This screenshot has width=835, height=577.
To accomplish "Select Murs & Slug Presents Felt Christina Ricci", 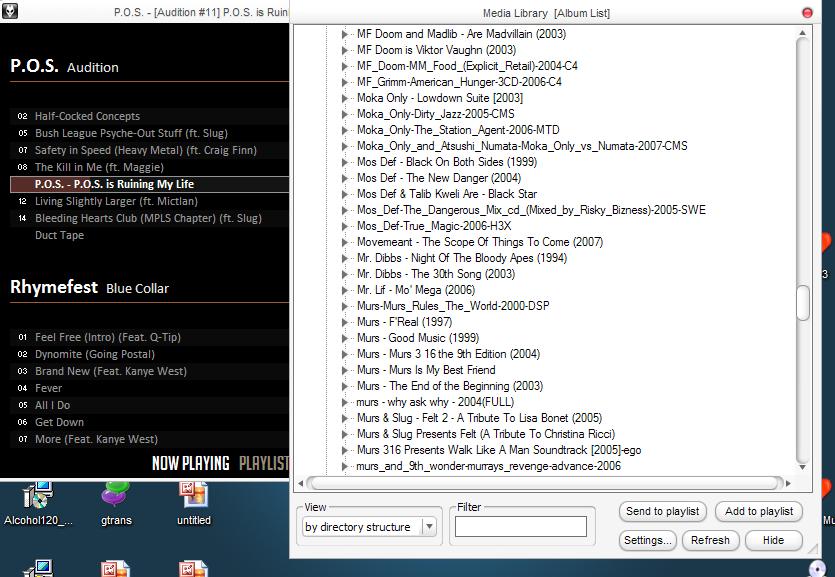I will coord(486,434).
